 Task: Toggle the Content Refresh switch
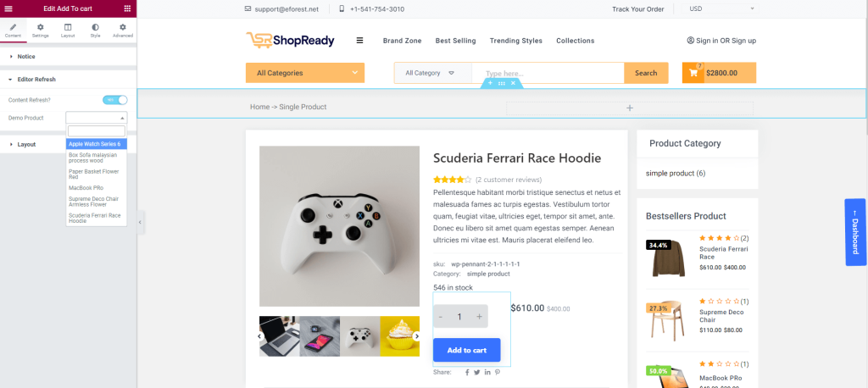115,100
